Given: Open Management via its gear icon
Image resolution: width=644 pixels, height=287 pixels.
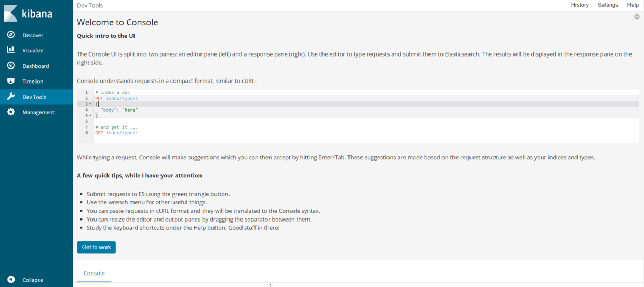Looking at the screenshot, I should tap(11, 112).
